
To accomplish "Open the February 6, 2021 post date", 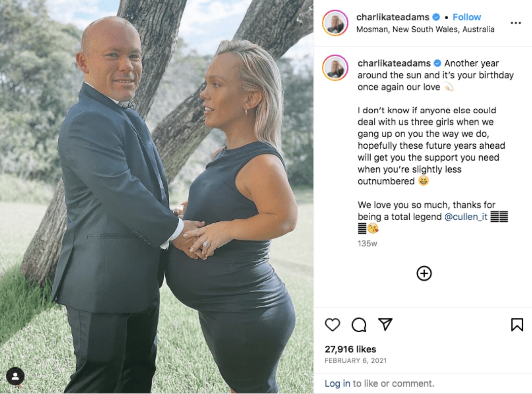I will coord(356,361).
